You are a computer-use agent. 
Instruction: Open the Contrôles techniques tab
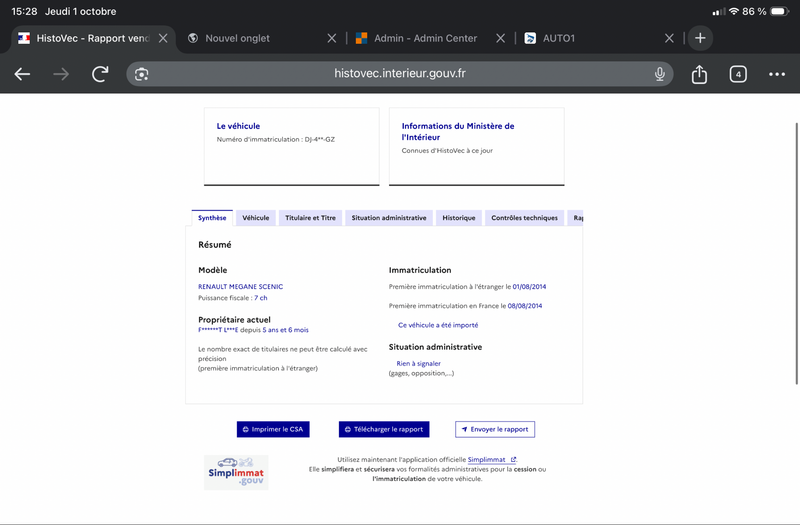(x=524, y=218)
